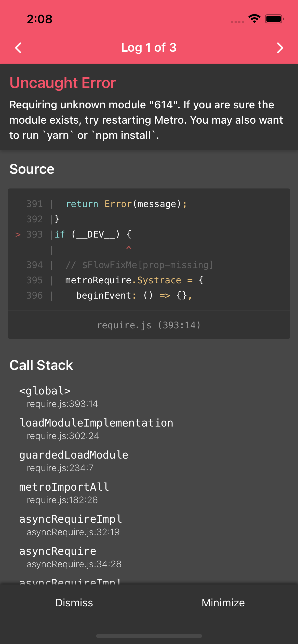This screenshot has height=644, width=298.
Task: Select the Uncaught Error title
Action: (62, 82)
